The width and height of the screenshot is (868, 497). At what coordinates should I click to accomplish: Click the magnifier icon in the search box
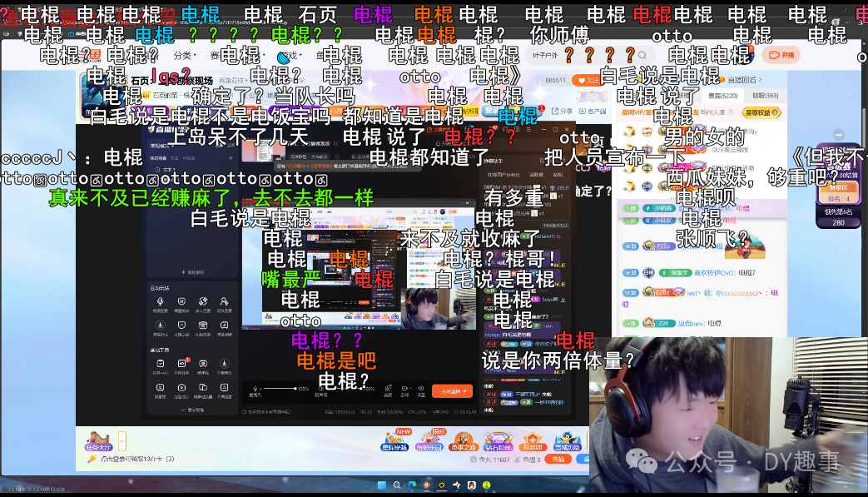tap(642, 55)
